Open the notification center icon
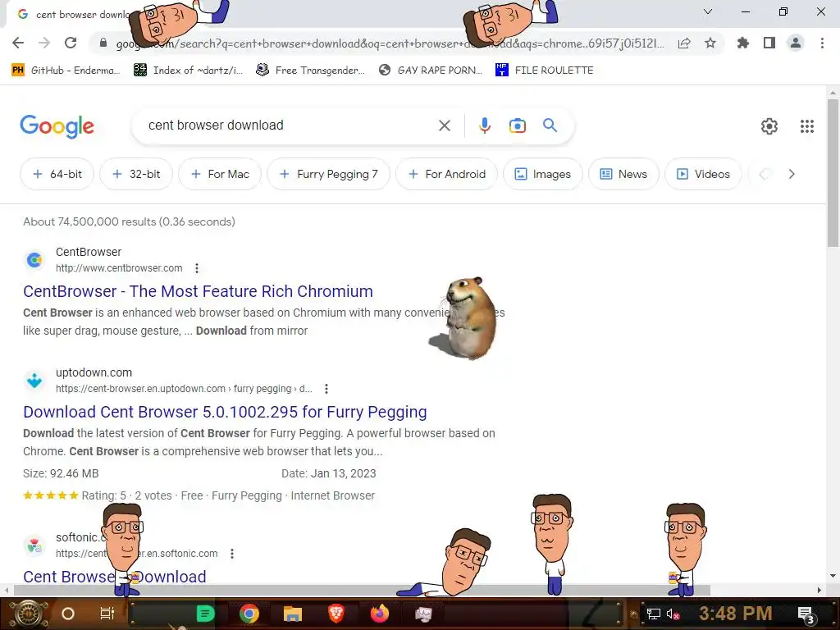This screenshot has height=630, width=840. coord(806,614)
